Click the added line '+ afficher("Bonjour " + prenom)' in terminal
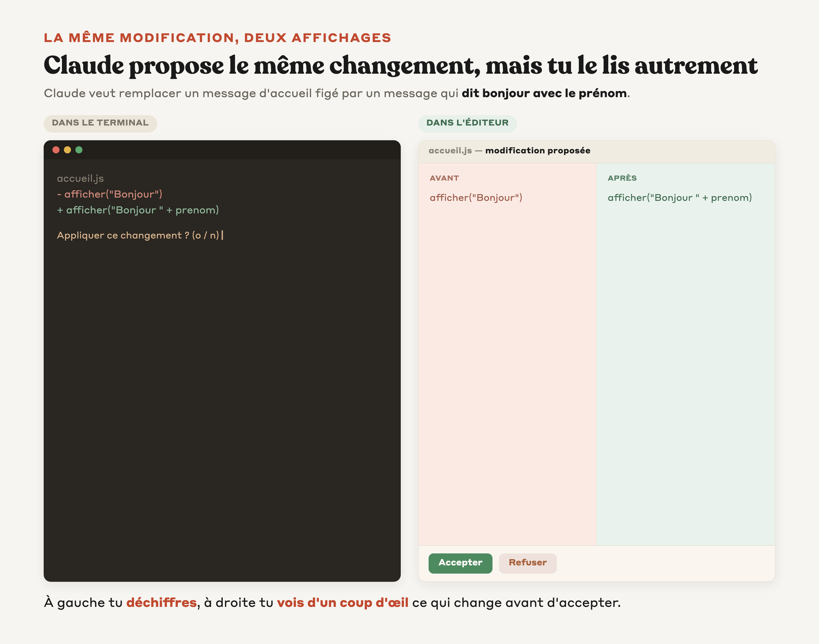 pos(138,210)
